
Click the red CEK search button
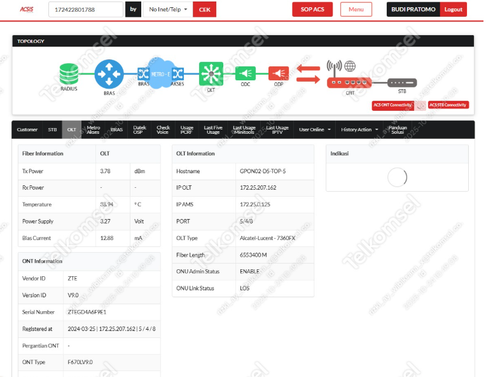click(x=205, y=9)
